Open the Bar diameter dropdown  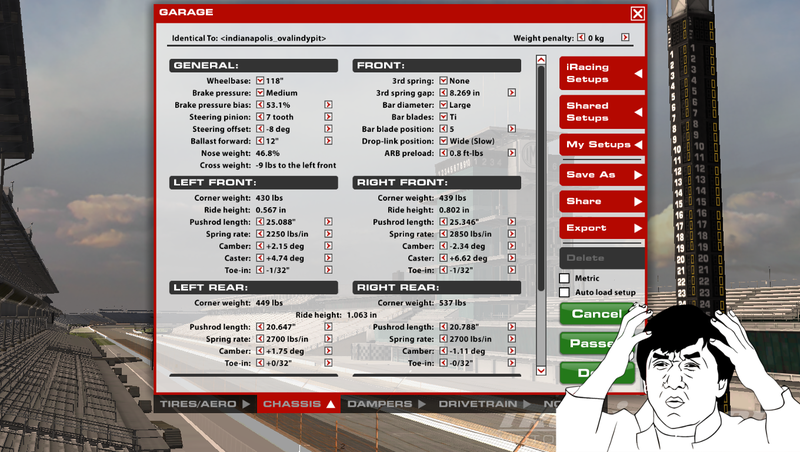[443, 105]
